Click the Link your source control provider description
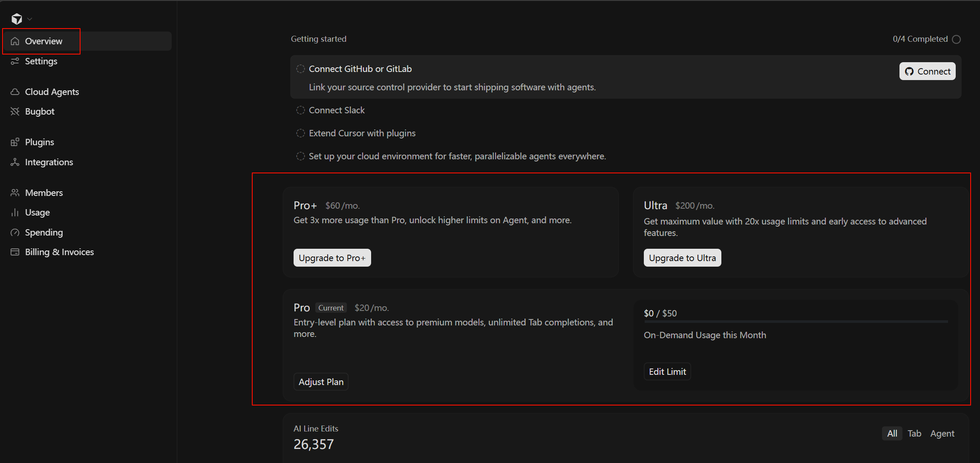Screen dimensions: 980x463 pos(452,87)
